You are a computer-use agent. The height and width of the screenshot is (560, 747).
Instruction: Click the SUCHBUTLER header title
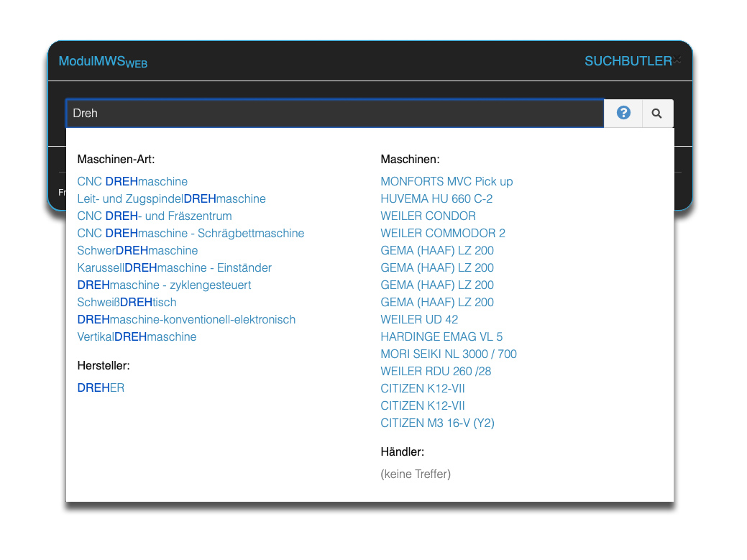pyautogui.click(x=627, y=61)
